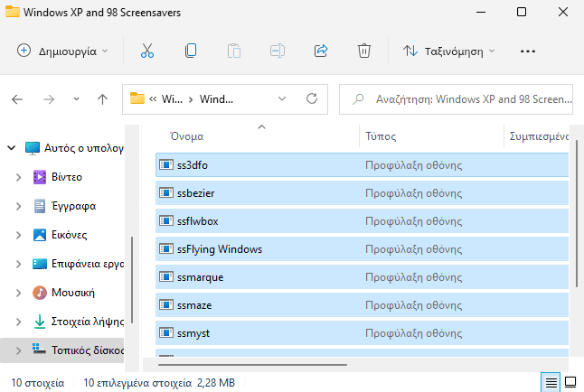
Task: Click the horizontal scrollbar of file list
Action: (252, 365)
